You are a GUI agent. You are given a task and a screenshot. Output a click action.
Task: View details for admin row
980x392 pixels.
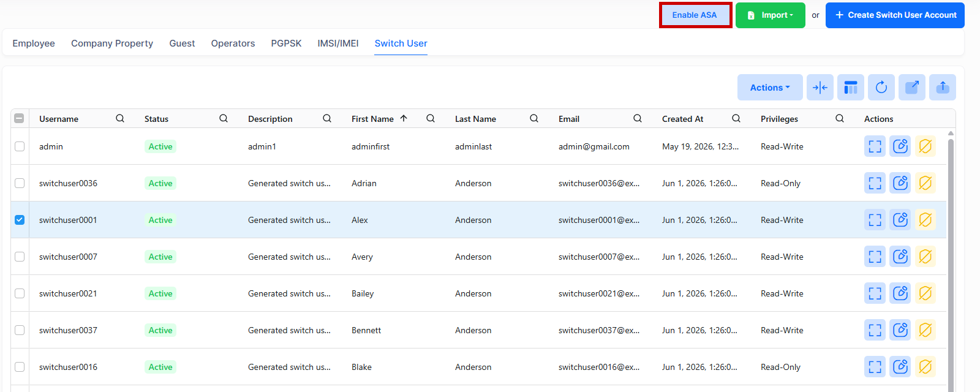(875, 146)
